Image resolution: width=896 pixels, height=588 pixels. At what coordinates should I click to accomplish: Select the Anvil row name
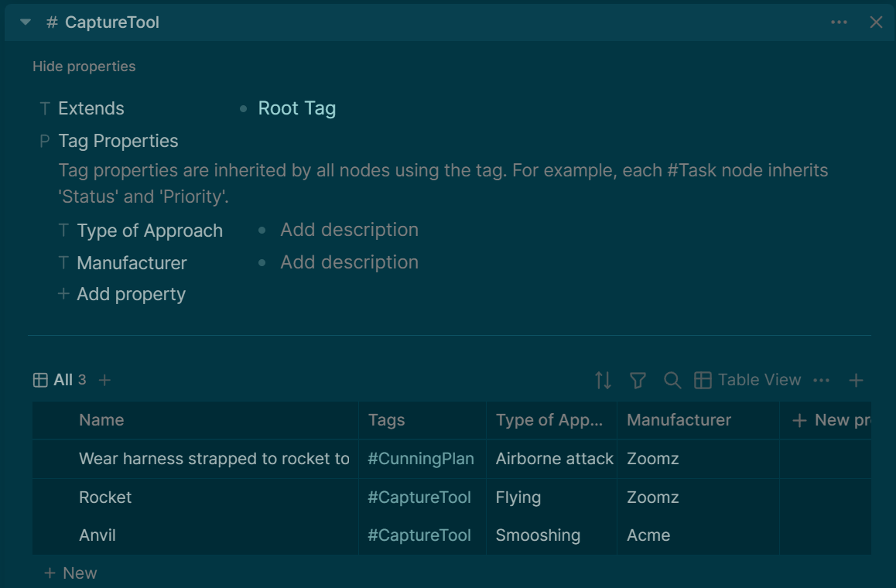click(x=97, y=535)
